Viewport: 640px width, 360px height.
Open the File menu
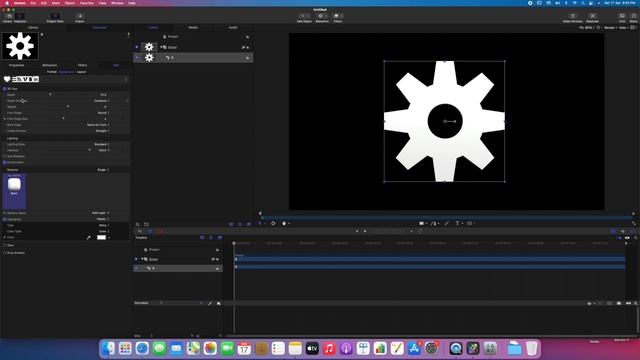pyautogui.click(x=33, y=3)
